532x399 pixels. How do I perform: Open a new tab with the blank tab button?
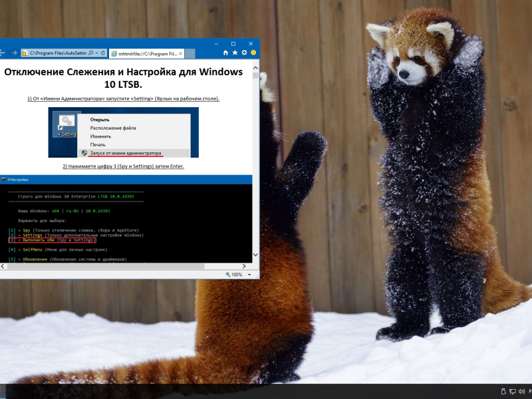[x=190, y=54]
